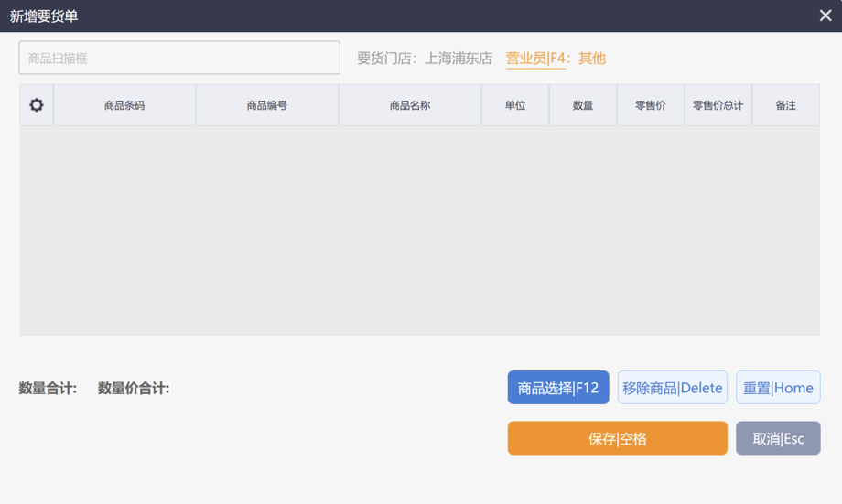The image size is (842, 504).
Task: Open the 营业员|F4 selector link
Action: (x=535, y=58)
